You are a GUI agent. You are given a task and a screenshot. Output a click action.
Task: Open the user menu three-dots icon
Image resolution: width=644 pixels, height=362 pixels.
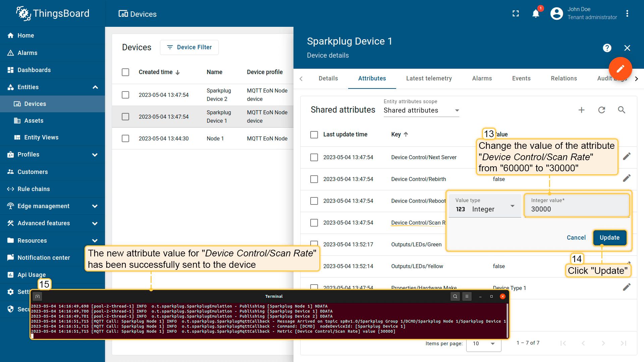point(627,14)
